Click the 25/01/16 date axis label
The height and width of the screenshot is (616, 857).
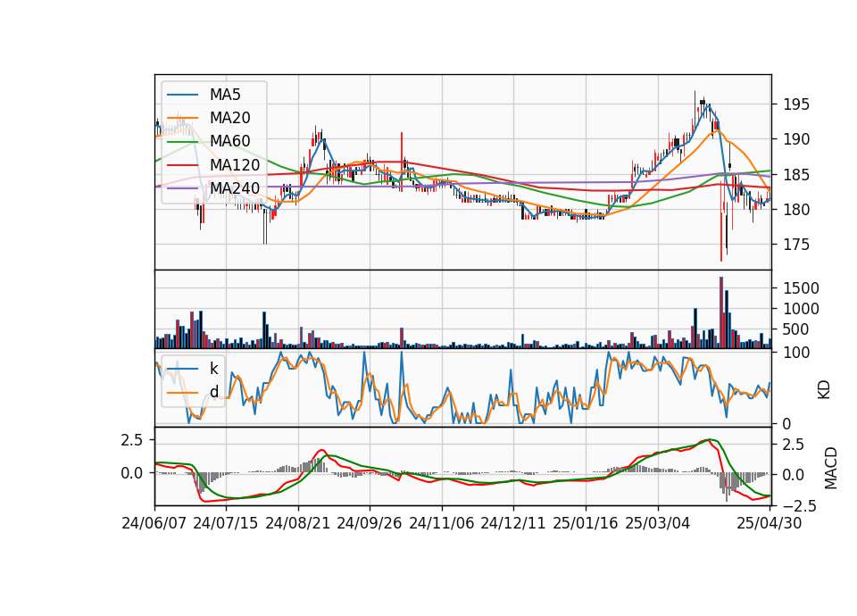586,523
